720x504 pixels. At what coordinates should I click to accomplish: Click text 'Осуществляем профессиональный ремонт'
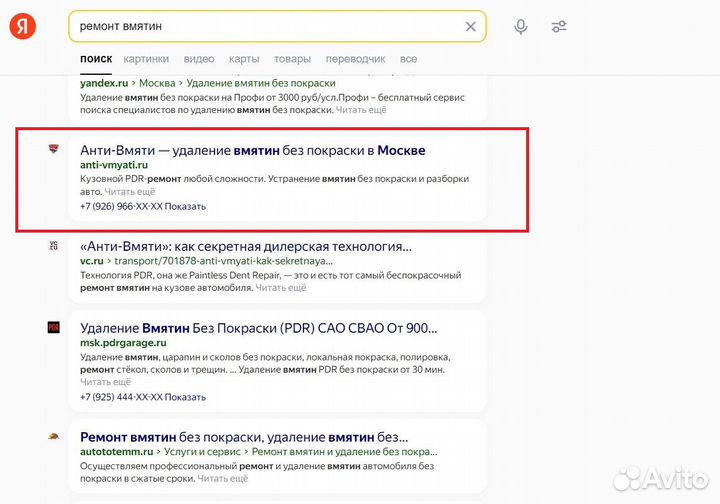pyautogui.click(x=176, y=466)
